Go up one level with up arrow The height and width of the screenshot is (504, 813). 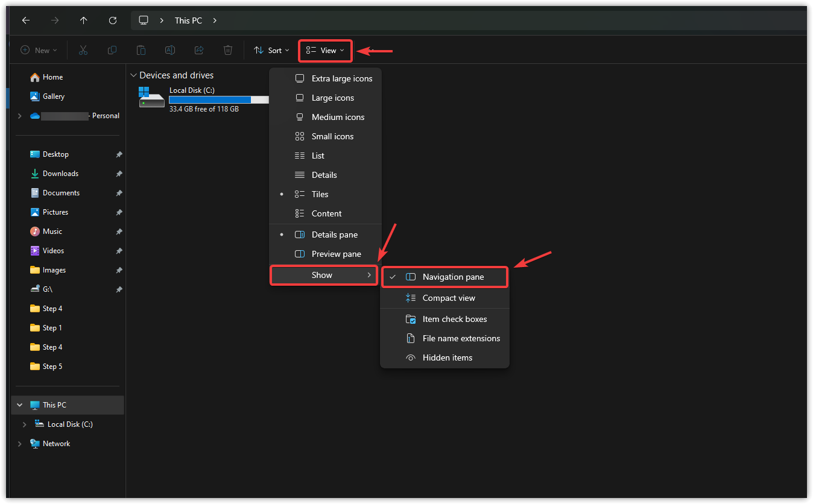[x=84, y=20]
